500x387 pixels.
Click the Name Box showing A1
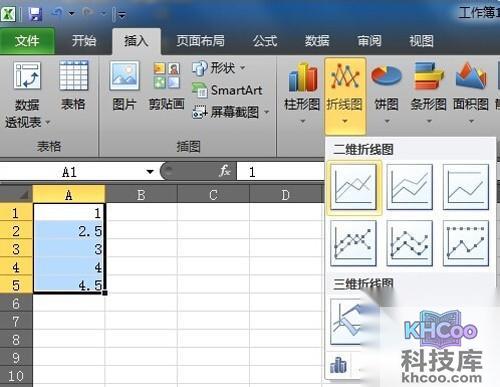pos(69,172)
